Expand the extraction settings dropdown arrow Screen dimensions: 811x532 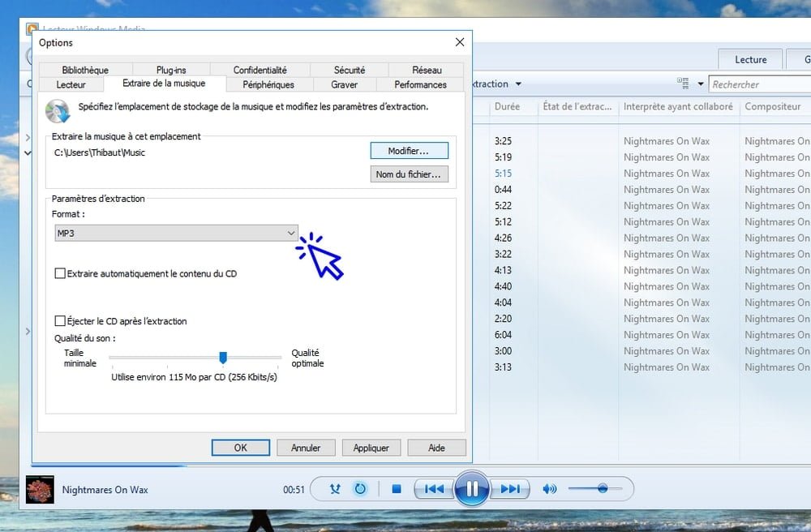click(518, 84)
